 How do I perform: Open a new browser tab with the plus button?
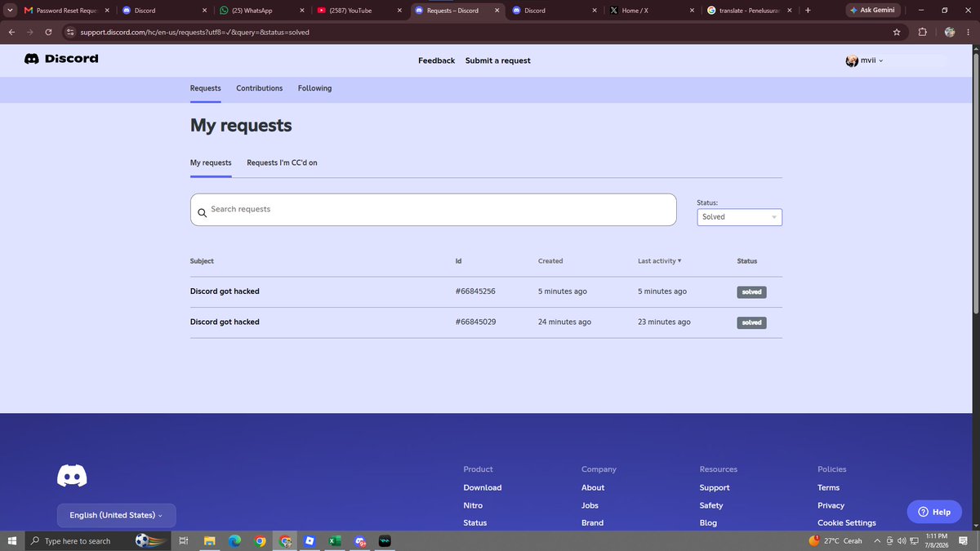click(808, 11)
